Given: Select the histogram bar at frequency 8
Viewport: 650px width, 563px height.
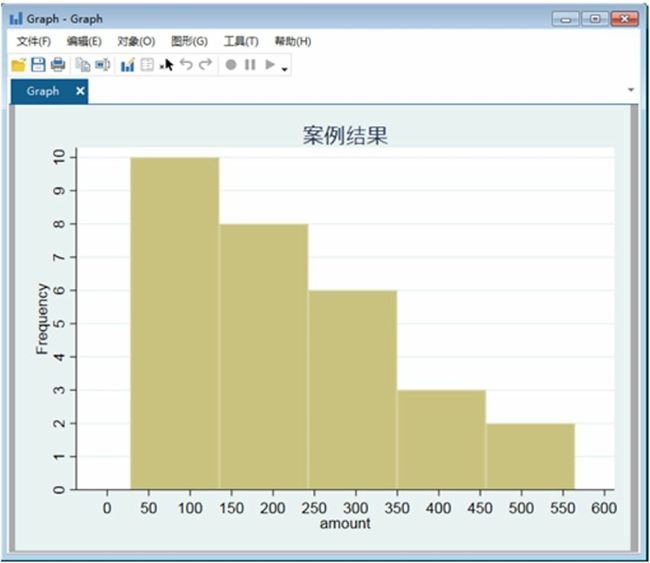Looking at the screenshot, I should coord(264,357).
